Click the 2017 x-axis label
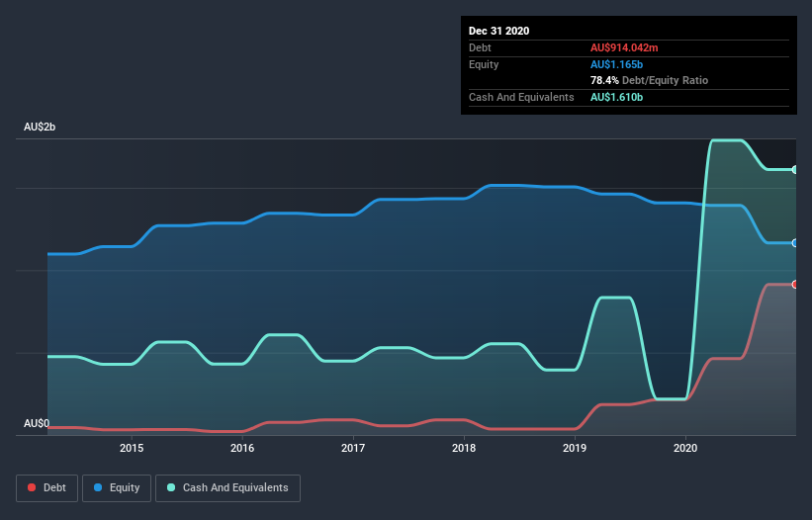Image resolution: width=812 pixels, height=520 pixels. [353, 448]
